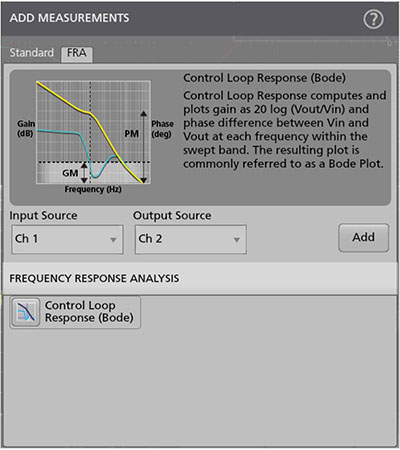Click the Add Measurements title bar

click(x=200, y=19)
